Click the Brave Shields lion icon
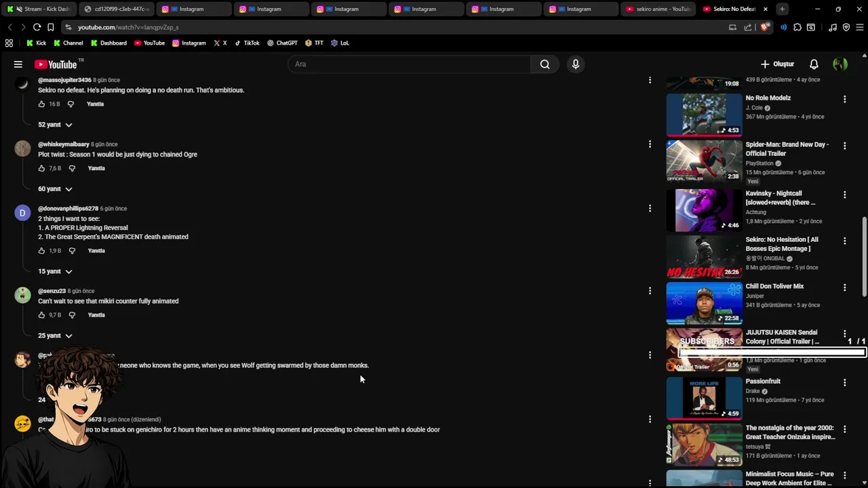This screenshot has width=868, height=488. tap(765, 27)
